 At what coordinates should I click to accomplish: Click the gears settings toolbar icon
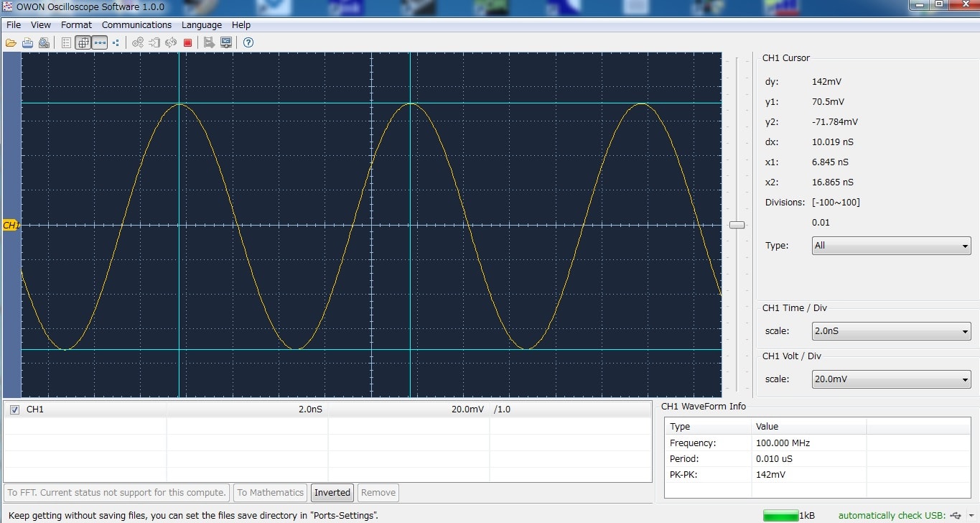[138, 43]
